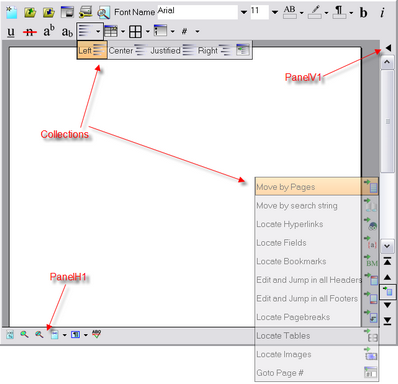Expand the alignment collection arrow
The height and width of the screenshot is (384, 398).
pyautogui.click(x=98, y=32)
